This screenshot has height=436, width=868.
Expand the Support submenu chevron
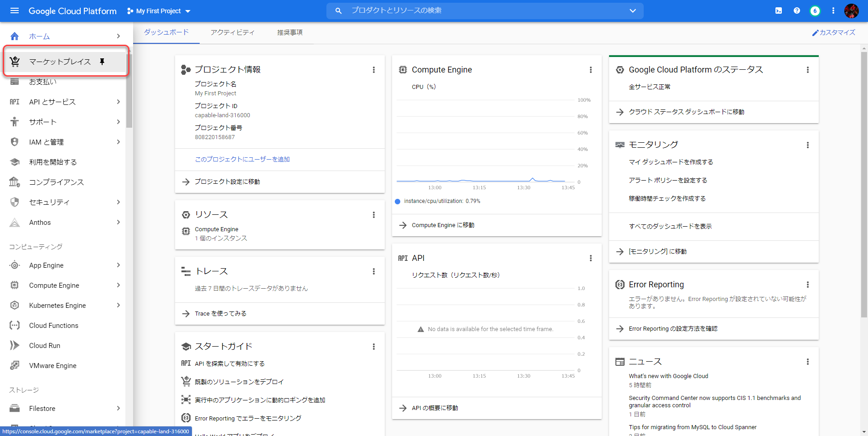[x=119, y=122]
